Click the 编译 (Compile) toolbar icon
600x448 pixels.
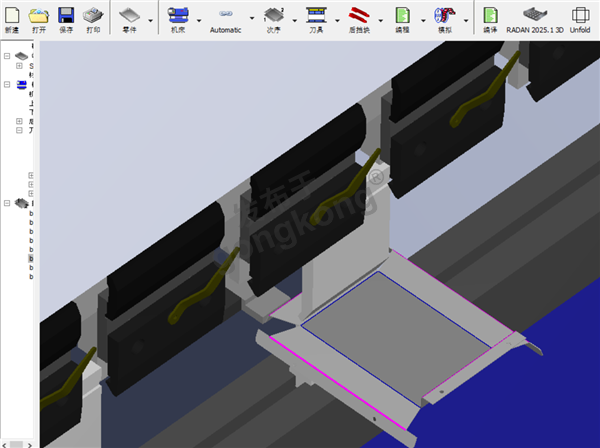(490, 17)
